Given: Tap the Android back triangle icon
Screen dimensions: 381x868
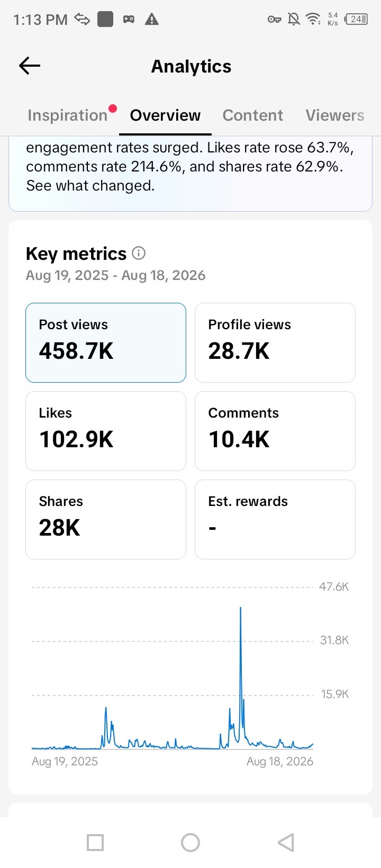Looking at the screenshot, I should (x=286, y=842).
